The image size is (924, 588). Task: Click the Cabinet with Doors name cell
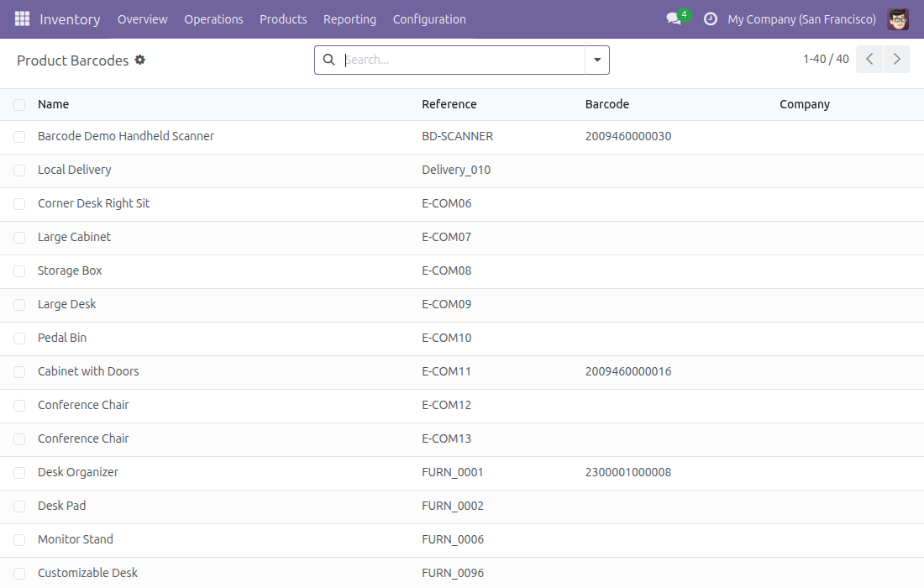tap(88, 371)
